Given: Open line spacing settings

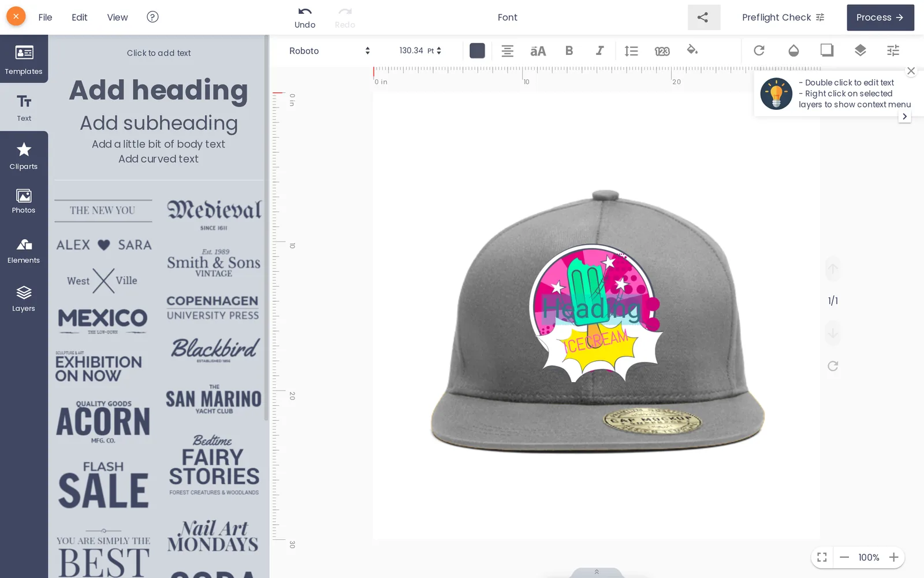Looking at the screenshot, I should click(631, 51).
